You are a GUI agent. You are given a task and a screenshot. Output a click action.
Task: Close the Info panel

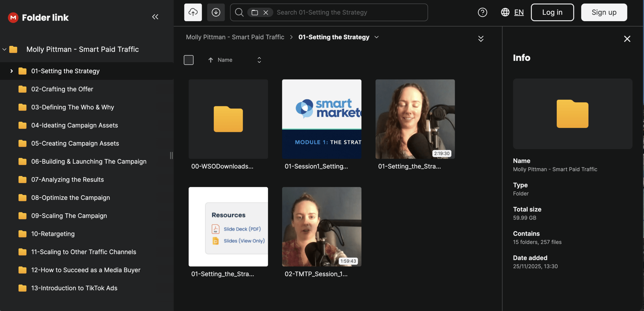pos(627,39)
